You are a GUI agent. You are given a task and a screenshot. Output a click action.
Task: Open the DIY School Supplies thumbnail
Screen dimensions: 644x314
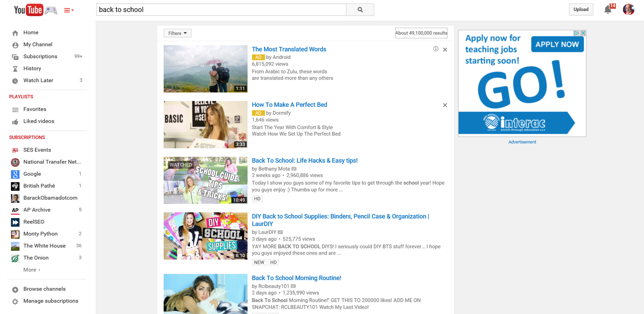pos(205,236)
